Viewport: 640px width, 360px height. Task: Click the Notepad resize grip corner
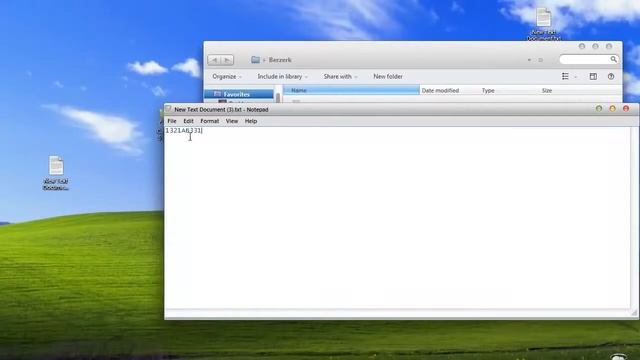(634, 313)
